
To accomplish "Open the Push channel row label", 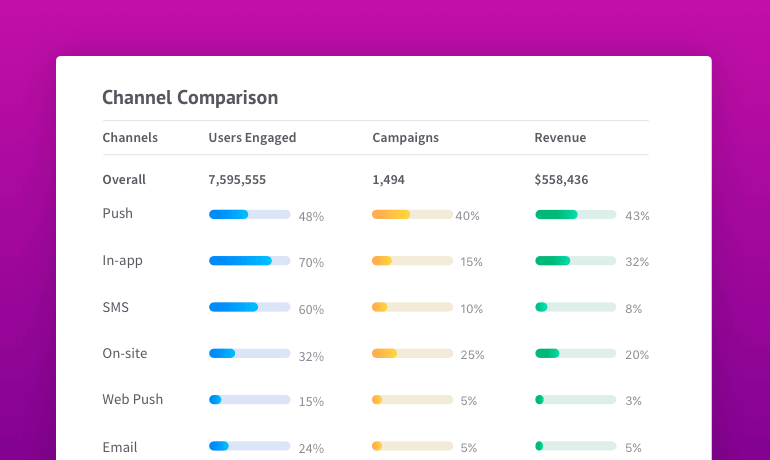I will (x=118, y=214).
